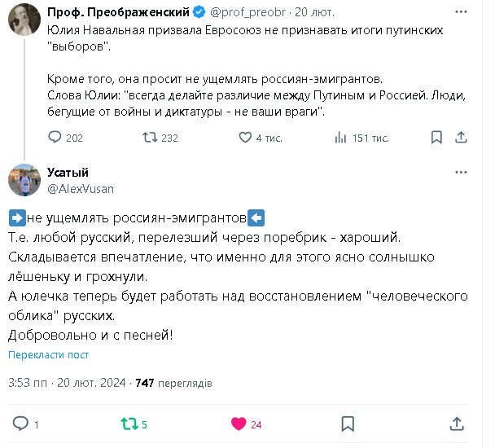The height and width of the screenshot is (448, 495).
Task: Click Перекласти пост translate link
Action: click(48, 354)
